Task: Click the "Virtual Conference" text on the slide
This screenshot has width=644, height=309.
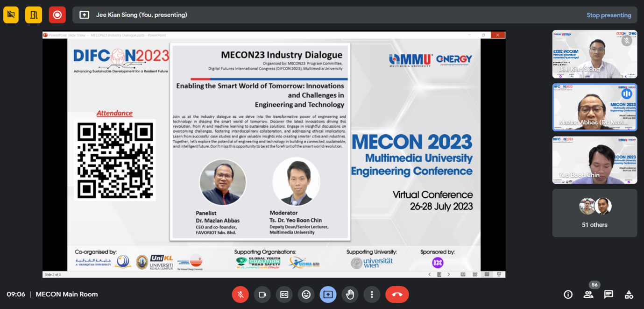Action: (432, 195)
